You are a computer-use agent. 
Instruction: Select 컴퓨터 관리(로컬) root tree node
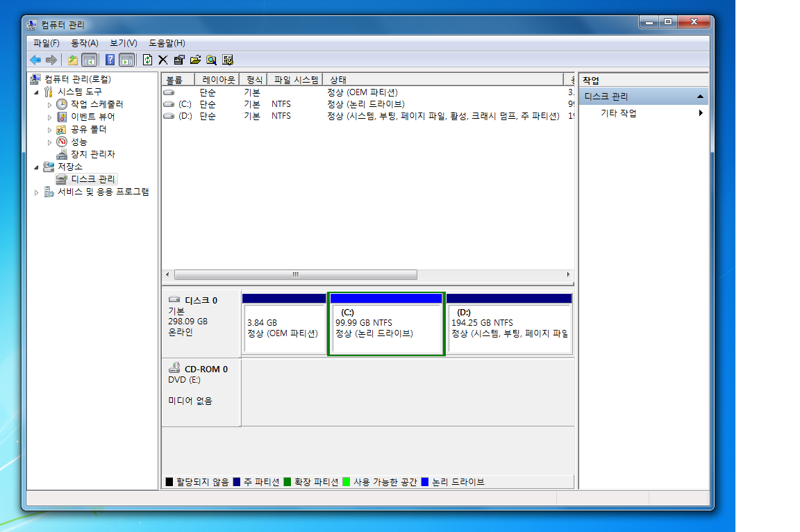point(78,79)
